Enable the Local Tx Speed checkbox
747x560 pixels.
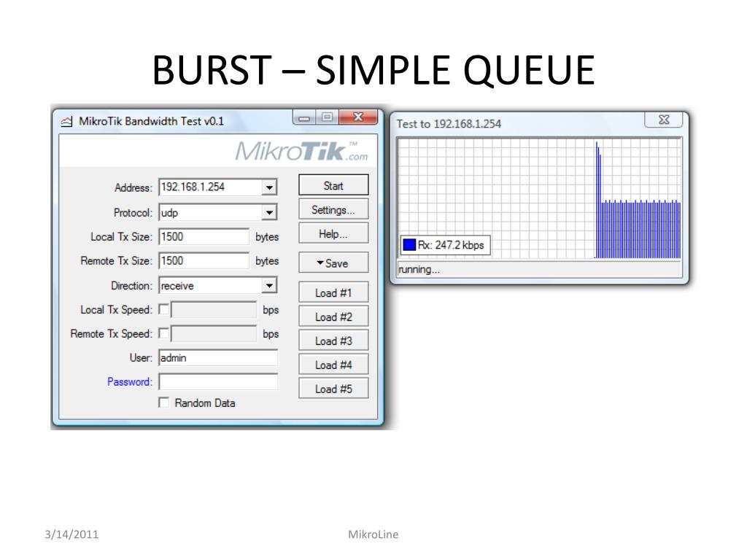pyautogui.click(x=164, y=309)
